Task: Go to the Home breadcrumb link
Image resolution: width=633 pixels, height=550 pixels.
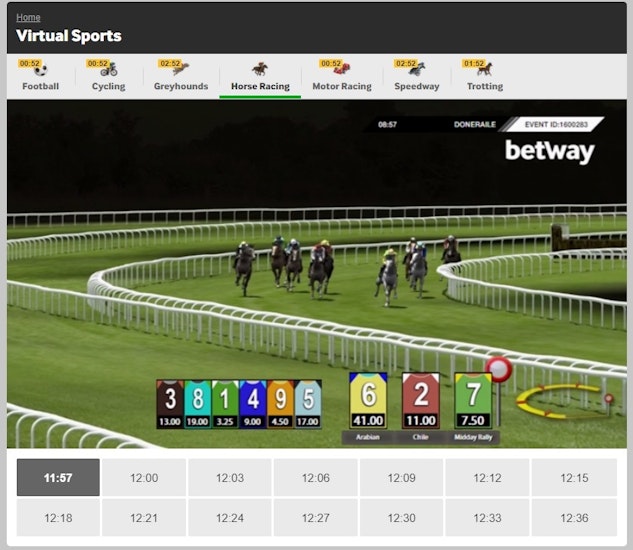Action: pos(28,17)
